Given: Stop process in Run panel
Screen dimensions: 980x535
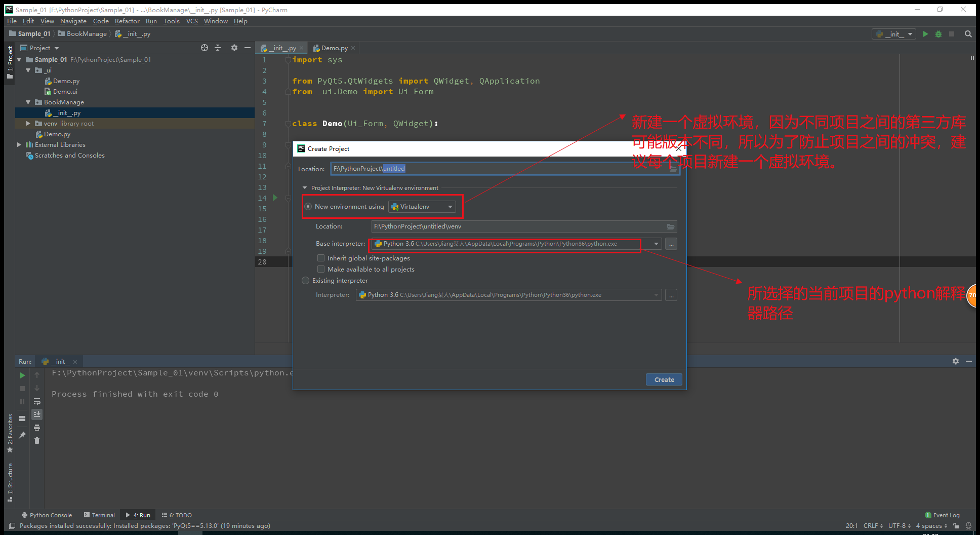Looking at the screenshot, I should [x=22, y=389].
